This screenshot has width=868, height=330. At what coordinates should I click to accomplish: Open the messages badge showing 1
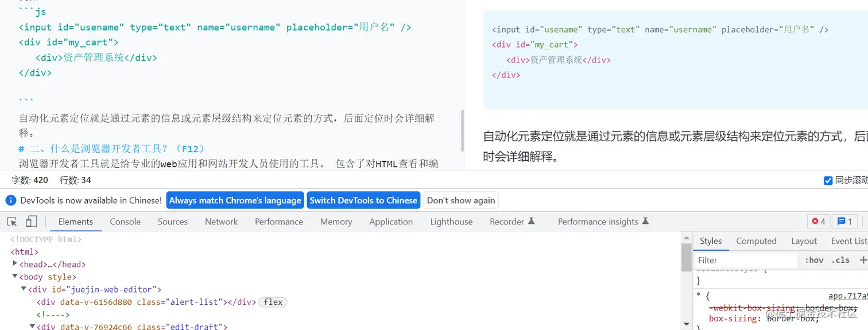[x=844, y=222]
